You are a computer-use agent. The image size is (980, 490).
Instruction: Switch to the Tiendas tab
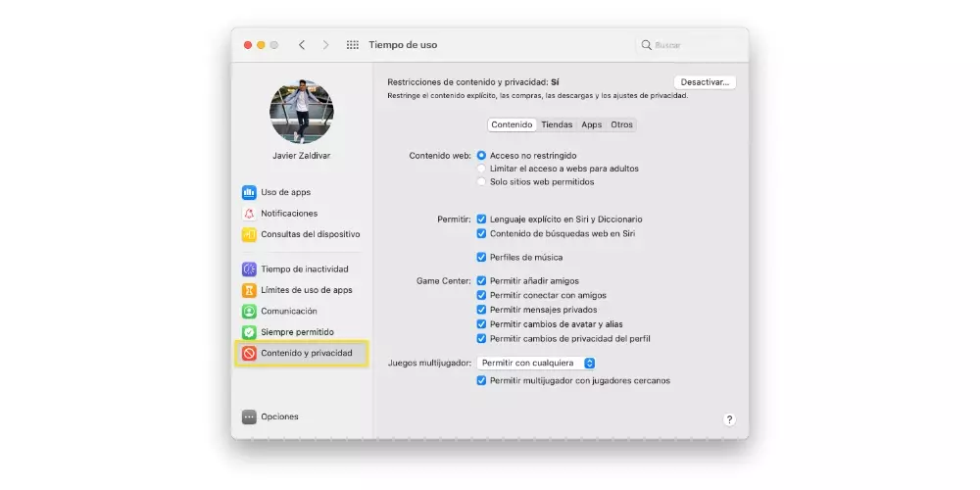557,124
